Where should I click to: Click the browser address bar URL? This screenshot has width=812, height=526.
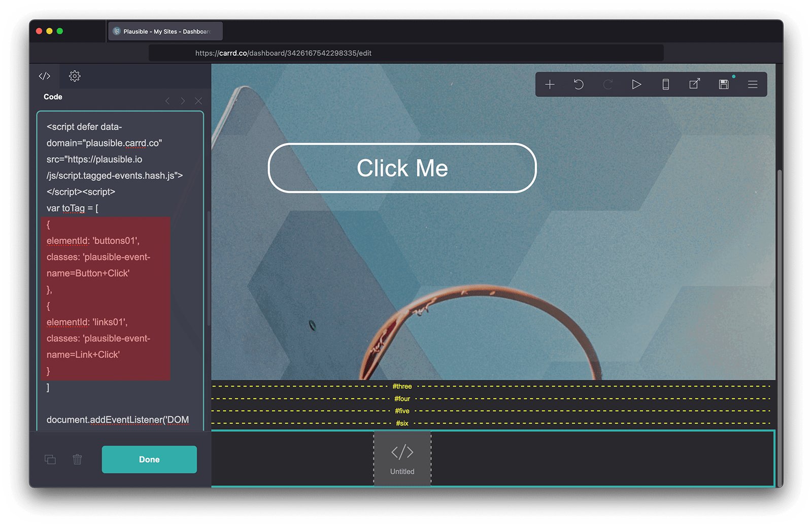point(283,52)
